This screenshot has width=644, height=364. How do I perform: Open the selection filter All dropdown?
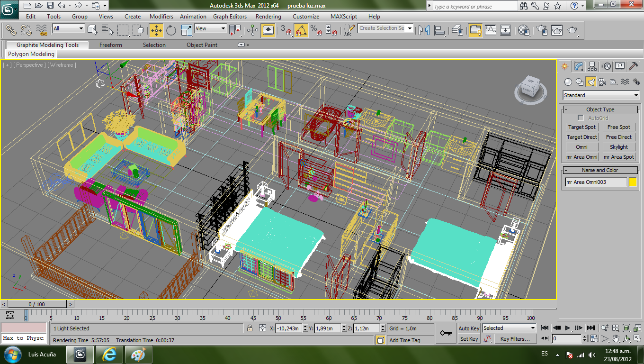(68, 28)
